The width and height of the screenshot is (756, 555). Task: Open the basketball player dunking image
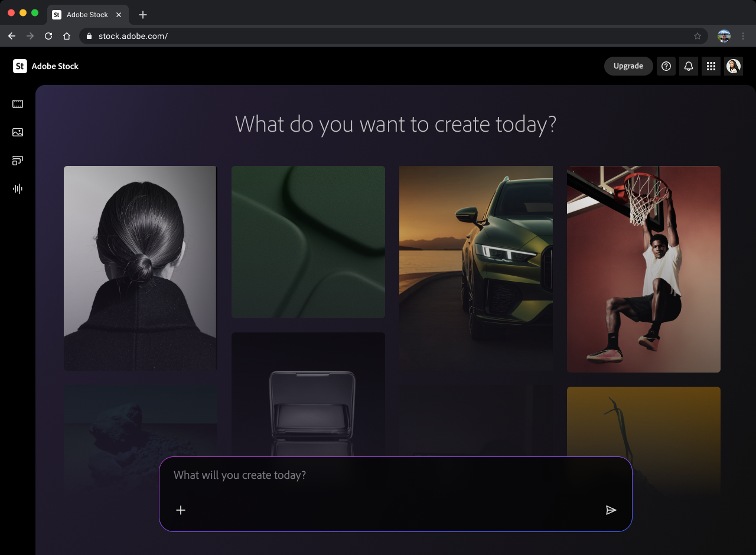tap(643, 269)
